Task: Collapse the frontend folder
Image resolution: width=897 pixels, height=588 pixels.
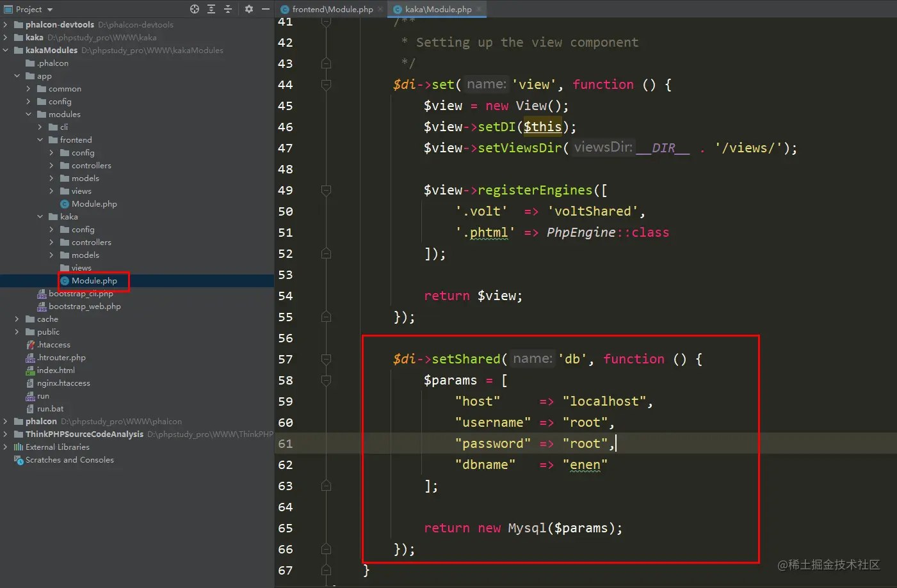Action: tap(40, 140)
